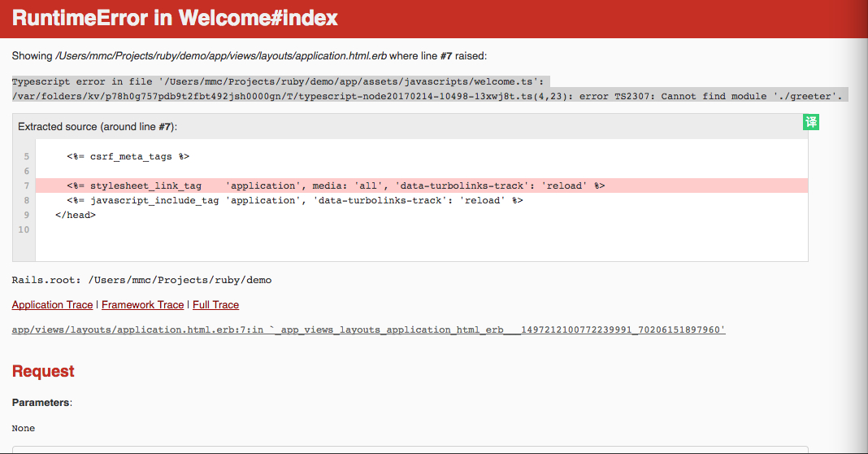This screenshot has height=454, width=868.
Task: Open the Application Trace link
Action: pyautogui.click(x=53, y=305)
